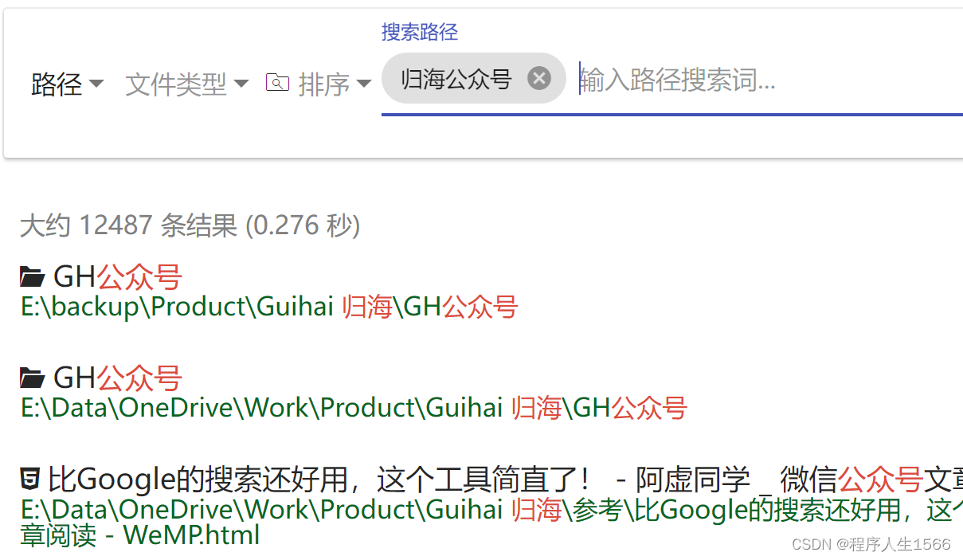Screen dimensions: 963x560
Task: Open second GH公众号 result title
Action: [x=117, y=378]
